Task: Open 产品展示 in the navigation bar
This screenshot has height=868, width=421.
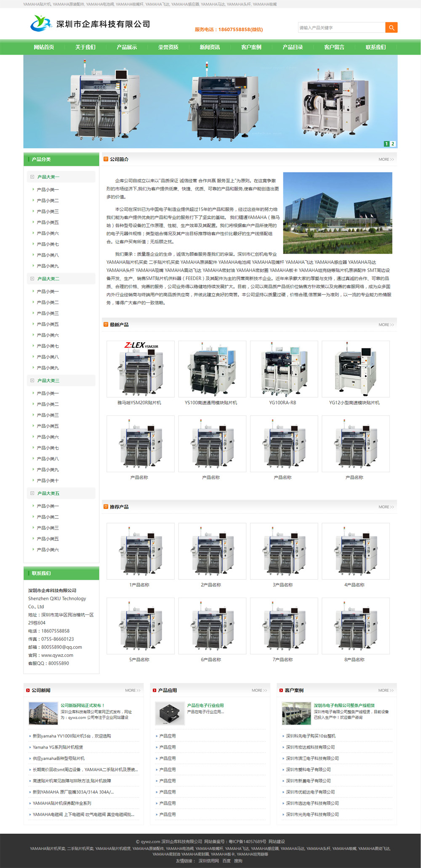Action: [x=127, y=47]
